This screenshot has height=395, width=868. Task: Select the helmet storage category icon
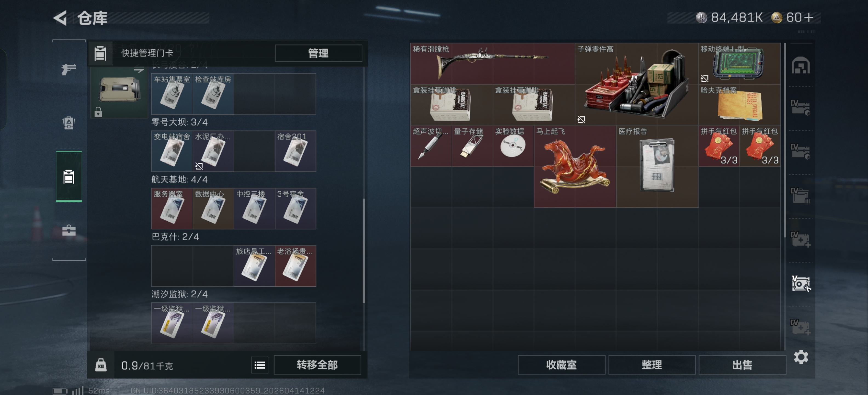(801, 66)
